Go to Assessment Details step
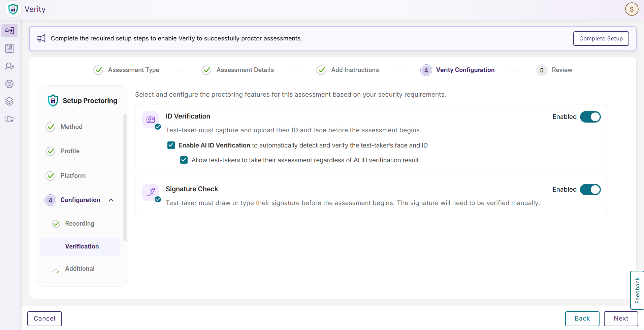The height and width of the screenshot is (330, 644). tap(245, 70)
